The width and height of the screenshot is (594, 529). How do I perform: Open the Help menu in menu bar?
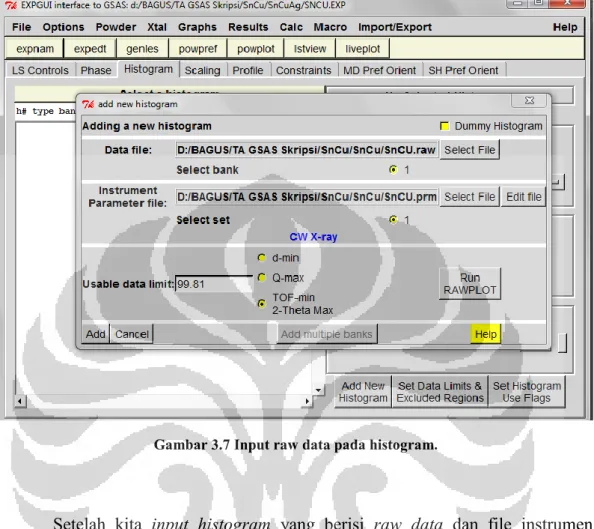[x=565, y=27]
